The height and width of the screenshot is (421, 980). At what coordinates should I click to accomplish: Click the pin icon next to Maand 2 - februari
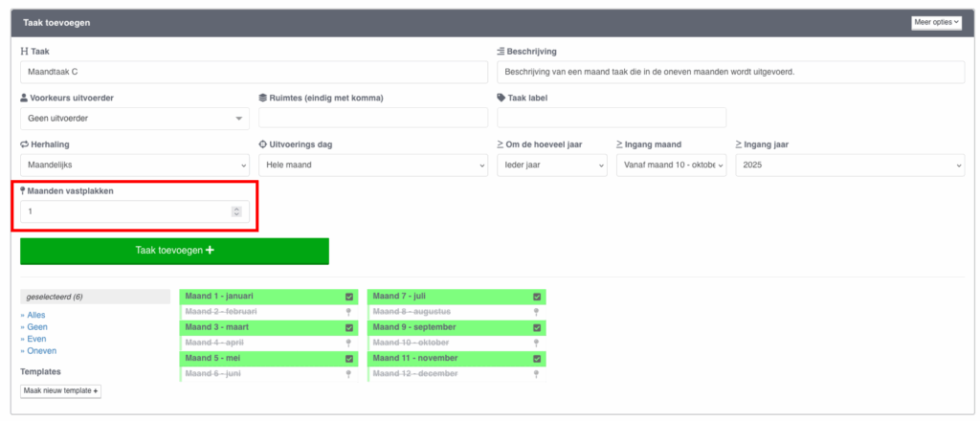pyautogui.click(x=349, y=312)
